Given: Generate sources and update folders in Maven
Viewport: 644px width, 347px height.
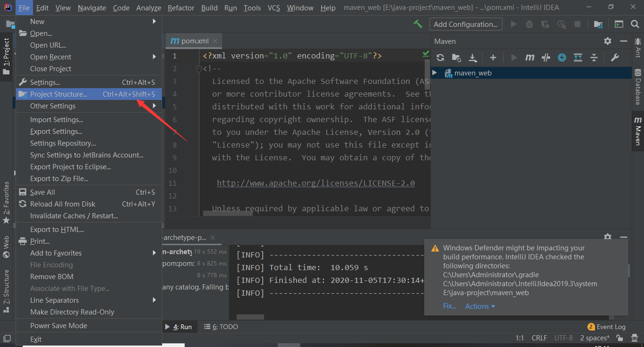Looking at the screenshot, I should click(456, 58).
